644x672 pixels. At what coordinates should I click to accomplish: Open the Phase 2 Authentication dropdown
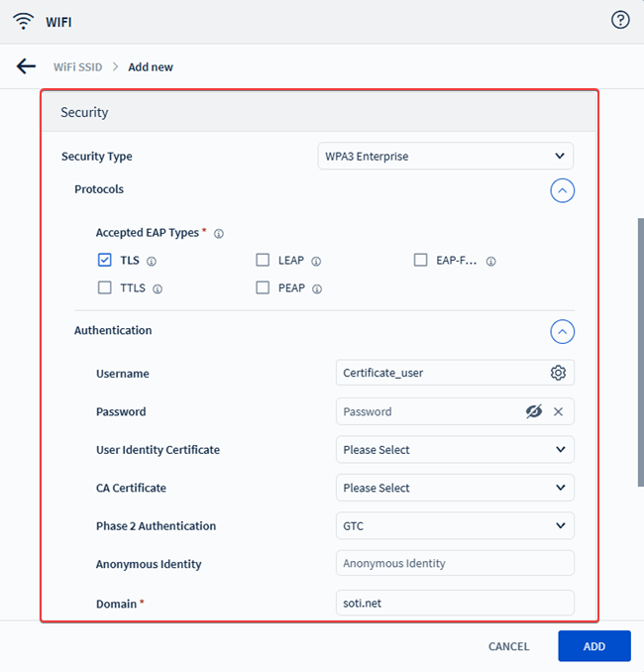pyautogui.click(x=455, y=526)
